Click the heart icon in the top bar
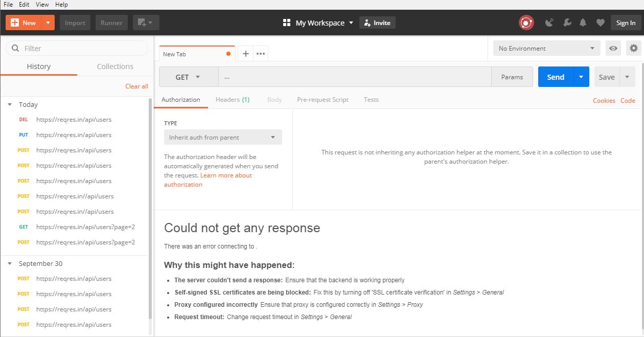644x337 pixels. [x=600, y=23]
